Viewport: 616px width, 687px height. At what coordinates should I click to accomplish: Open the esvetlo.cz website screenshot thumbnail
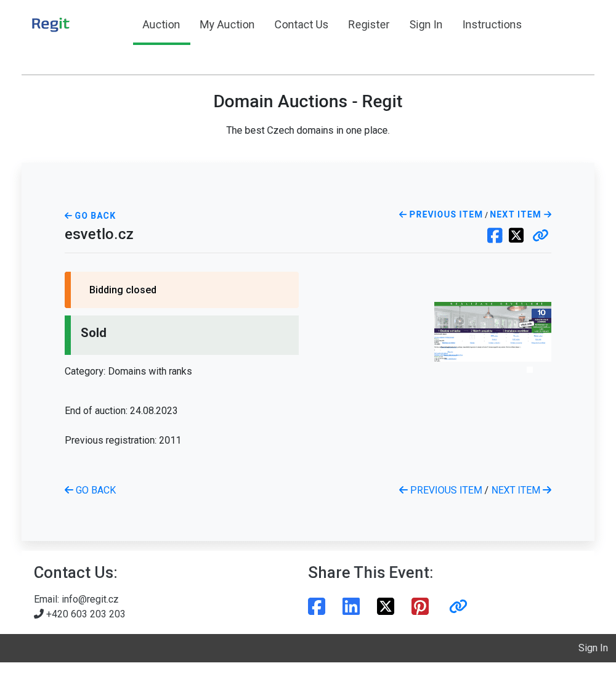pos(493,331)
